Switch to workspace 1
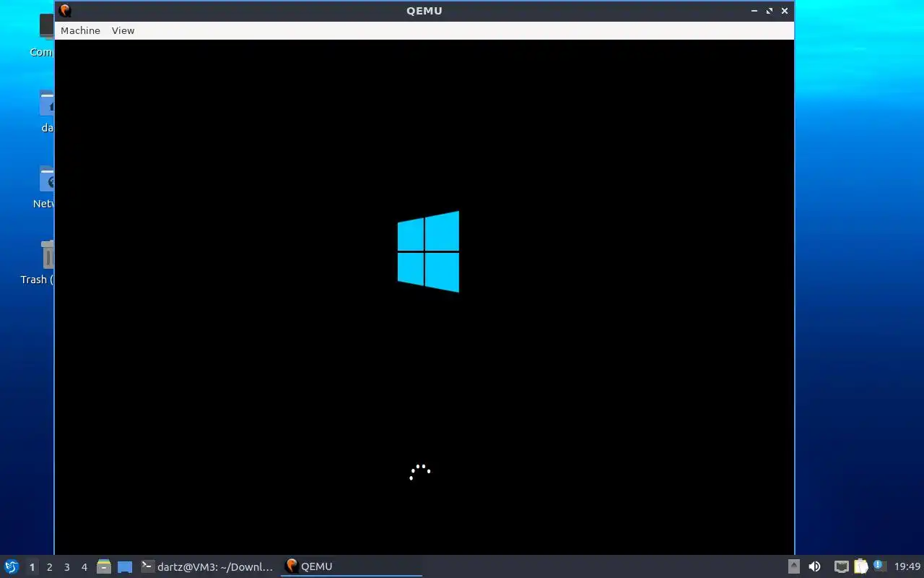The width and height of the screenshot is (924, 578). pos(32,567)
